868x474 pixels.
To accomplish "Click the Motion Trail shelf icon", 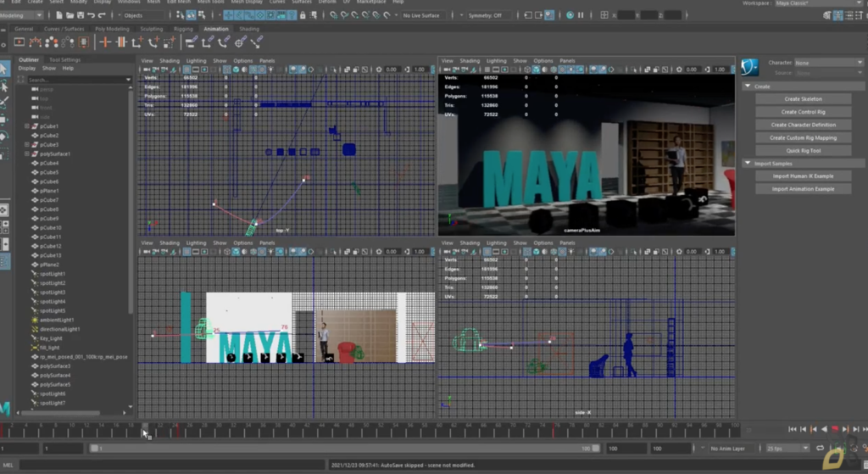I will [36, 42].
